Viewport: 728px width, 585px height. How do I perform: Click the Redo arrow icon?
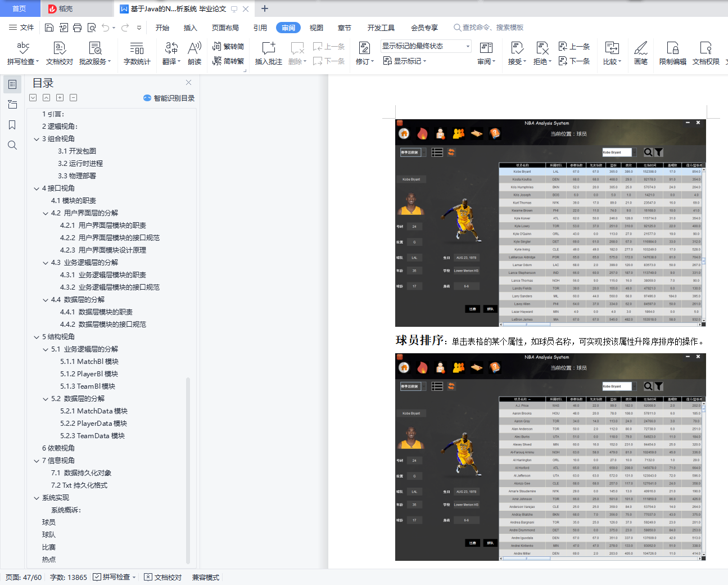pos(125,28)
